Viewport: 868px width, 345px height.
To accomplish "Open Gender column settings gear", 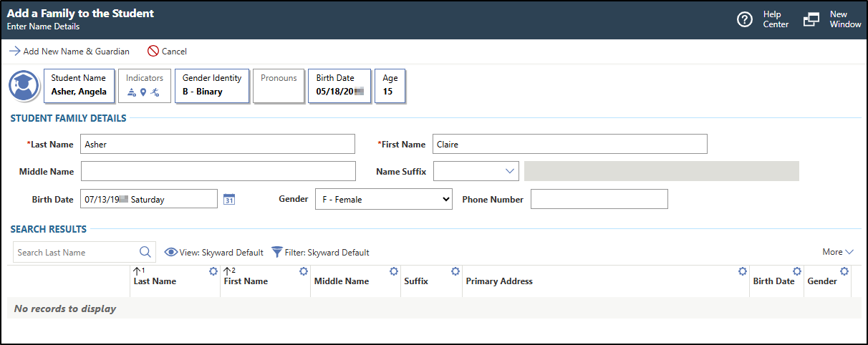I will coord(844,271).
